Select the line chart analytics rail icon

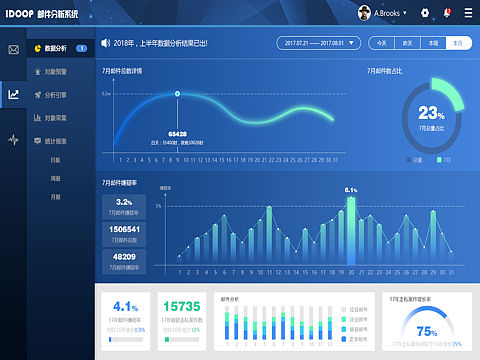point(13,94)
